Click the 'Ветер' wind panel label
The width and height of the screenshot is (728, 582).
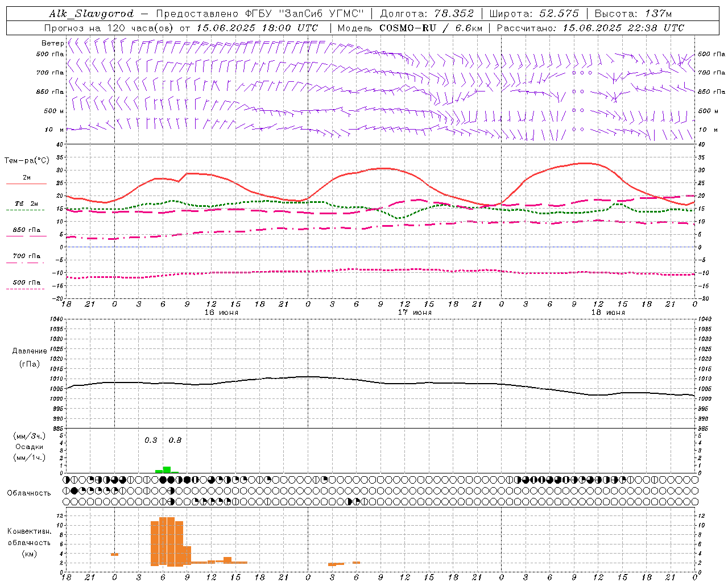tap(53, 43)
